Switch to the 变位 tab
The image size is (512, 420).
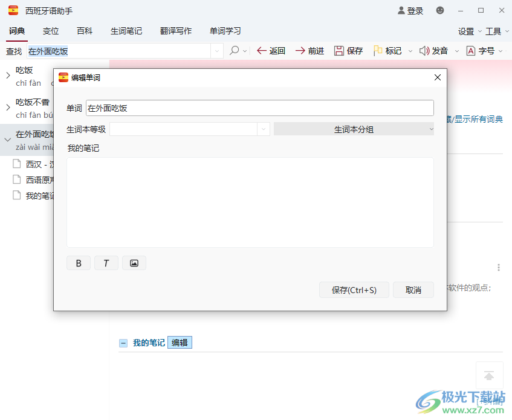pyautogui.click(x=51, y=31)
